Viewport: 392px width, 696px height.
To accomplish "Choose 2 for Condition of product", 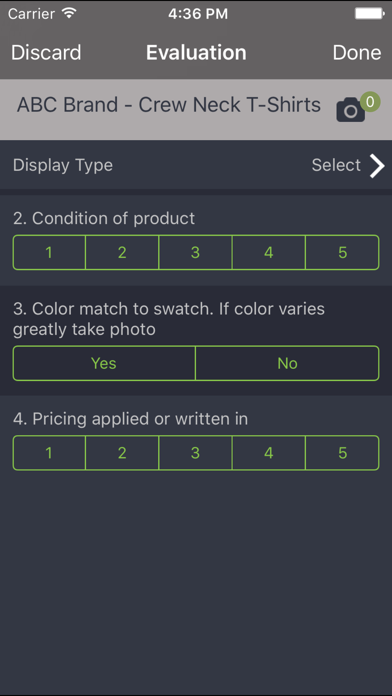I will click(x=122, y=252).
